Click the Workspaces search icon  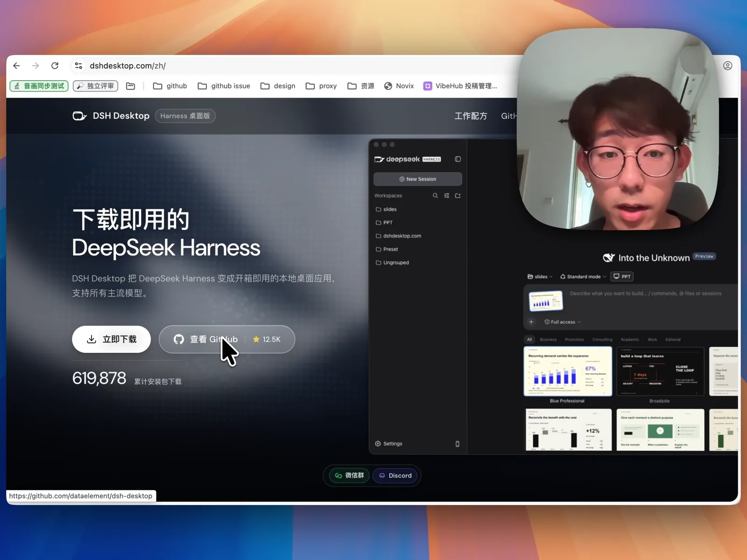click(435, 196)
